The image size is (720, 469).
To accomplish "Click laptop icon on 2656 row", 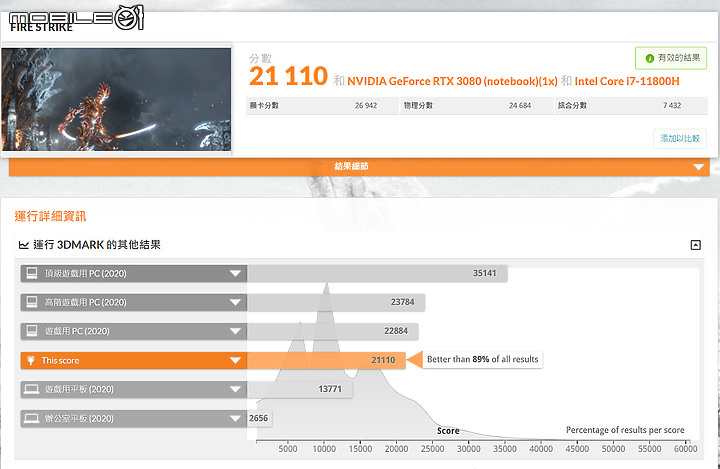I will (31, 418).
